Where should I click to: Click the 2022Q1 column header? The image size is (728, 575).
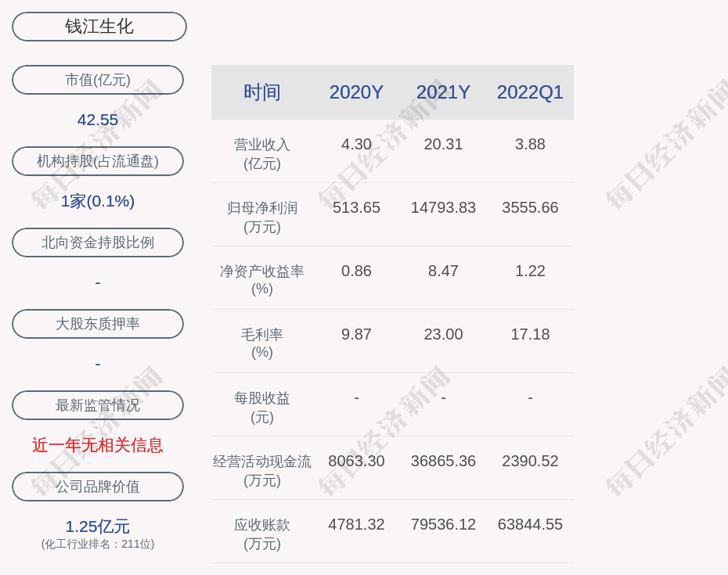[x=530, y=92]
